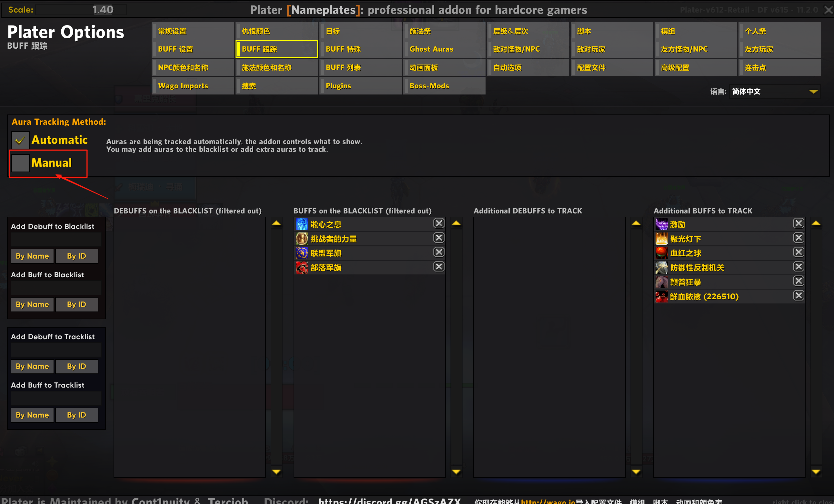The height and width of the screenshot is (504, 834).
Task: Enable Manual aura tracking checkbox
Action: (20, 163)
